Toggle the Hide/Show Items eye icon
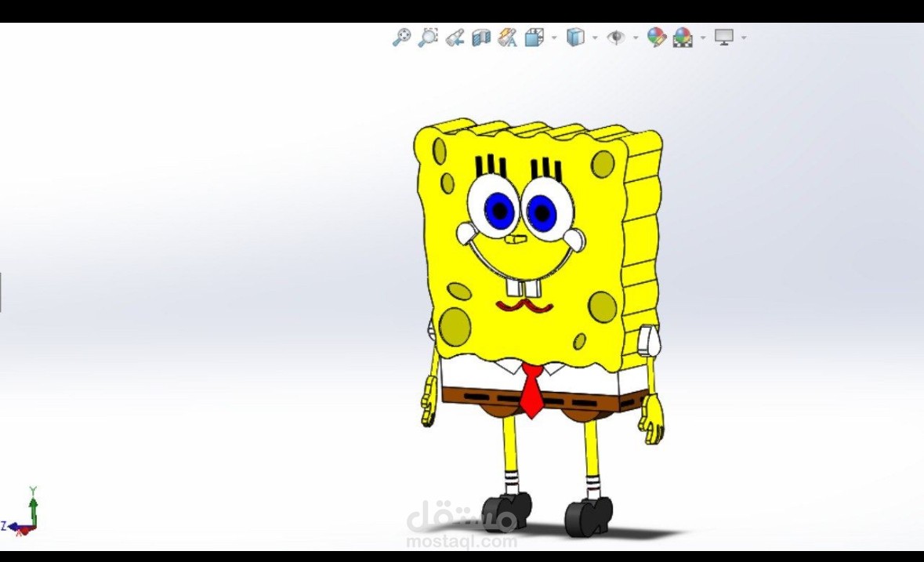The image size is (924, 562). click(616, 37)
